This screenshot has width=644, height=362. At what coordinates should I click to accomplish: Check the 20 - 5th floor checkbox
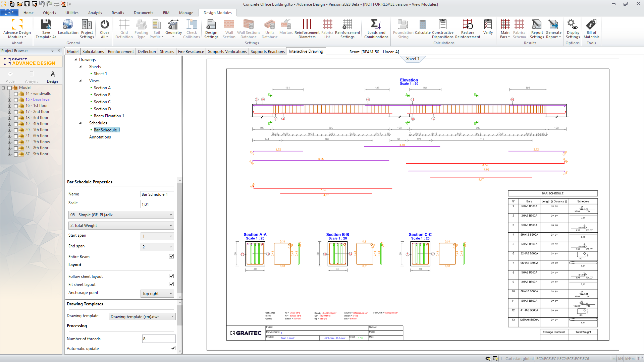tap(16, 130)
